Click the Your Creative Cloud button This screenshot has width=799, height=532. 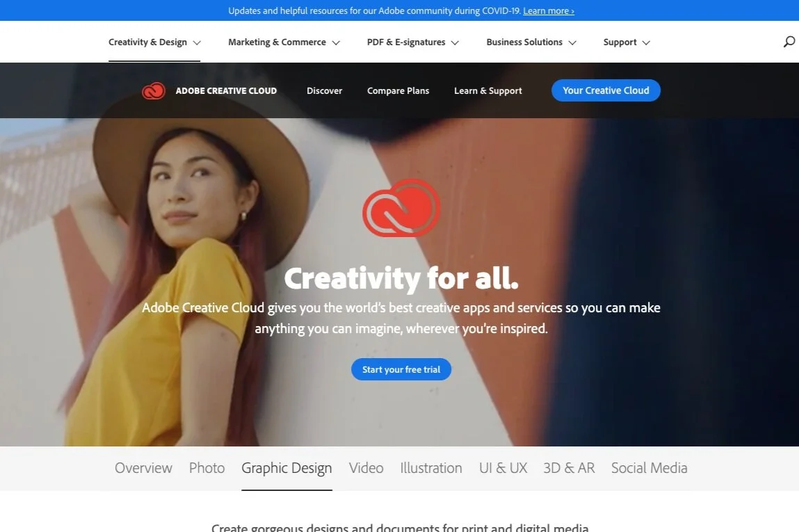(606, 90)
